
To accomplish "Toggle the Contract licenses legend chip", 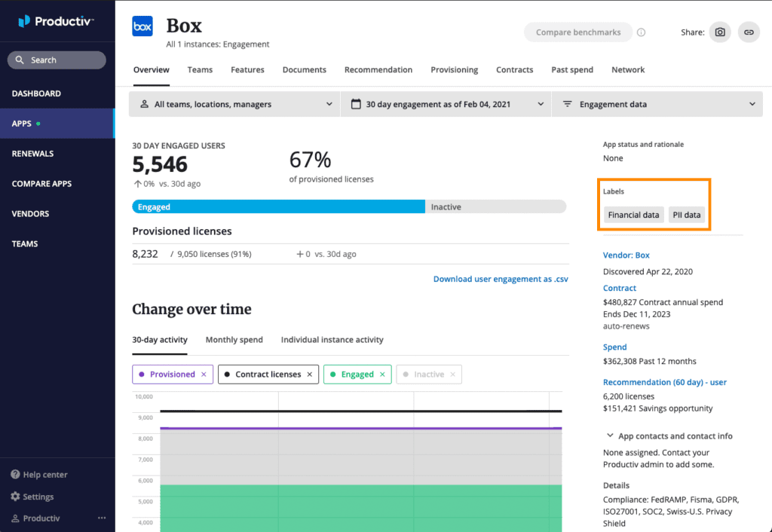I will tap(268, 375).
